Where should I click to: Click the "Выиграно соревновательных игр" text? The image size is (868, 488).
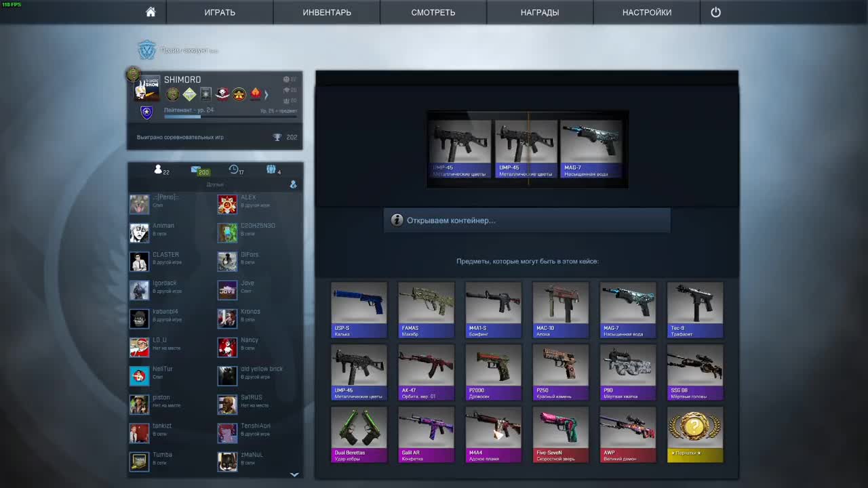pos(180,137)
